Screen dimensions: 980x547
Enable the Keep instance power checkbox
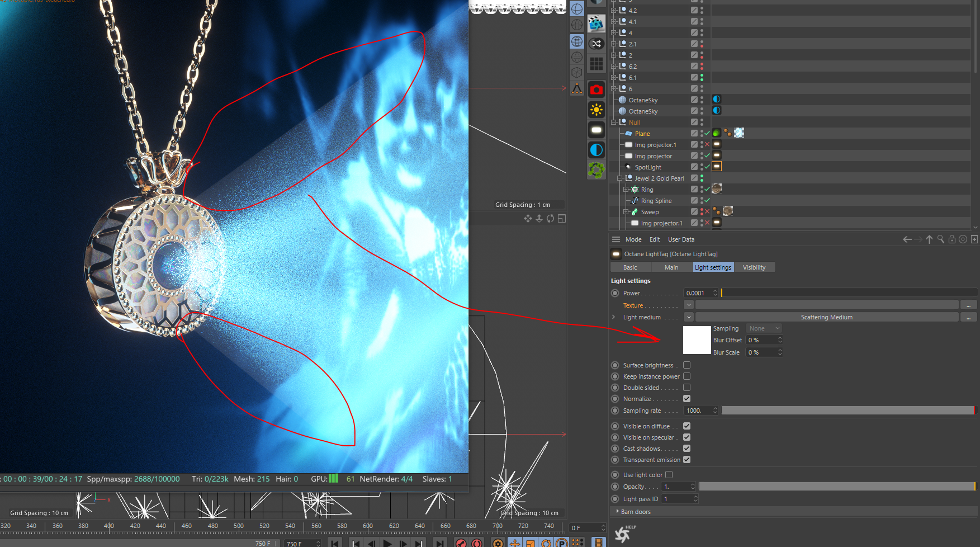tap(687, 376)
